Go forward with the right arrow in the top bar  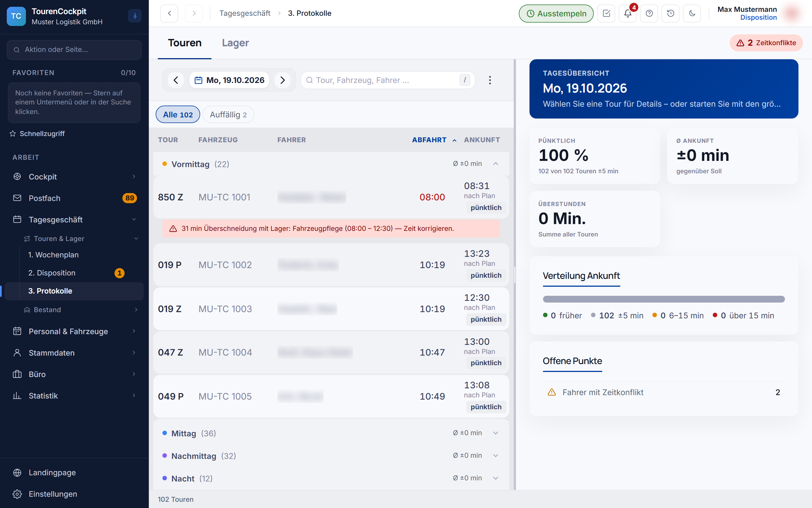click(194, 14)
